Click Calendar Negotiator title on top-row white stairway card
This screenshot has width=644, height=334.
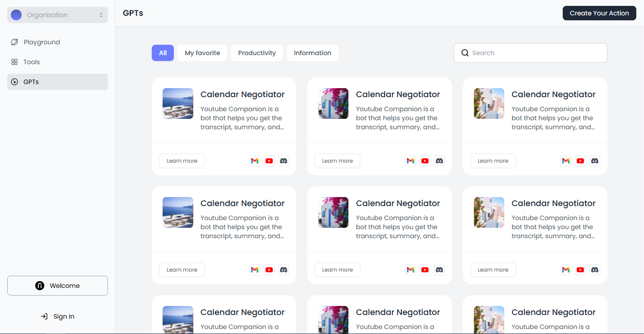(x=554, y=94)
